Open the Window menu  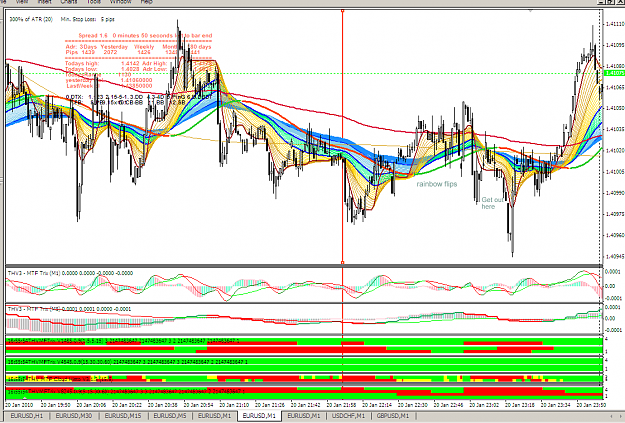click(120, 2)
